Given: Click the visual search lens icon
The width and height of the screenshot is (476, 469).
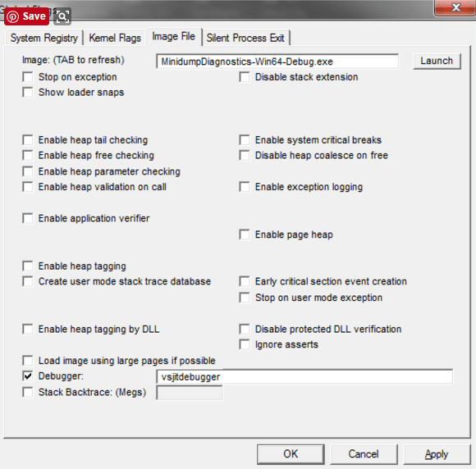Looking at the screenshot, I should pyautogui.click(x=62, y=16).
